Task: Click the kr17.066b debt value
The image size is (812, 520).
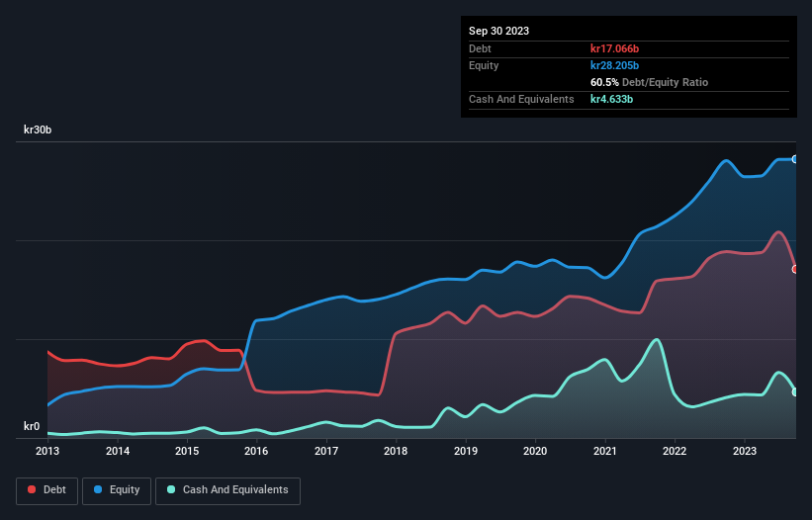Action: pyautogui.click(x=615, y=48)
